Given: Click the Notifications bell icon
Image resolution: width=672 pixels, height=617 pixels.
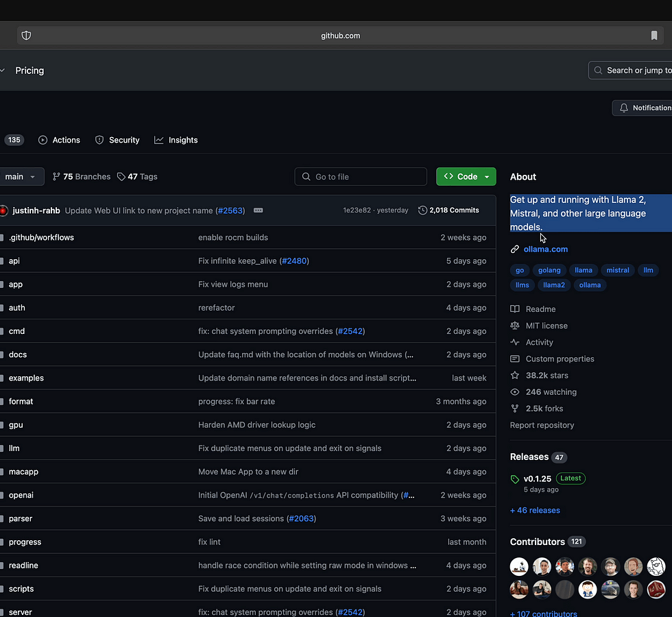Looking at the screenshot, I should pos(623,108).
